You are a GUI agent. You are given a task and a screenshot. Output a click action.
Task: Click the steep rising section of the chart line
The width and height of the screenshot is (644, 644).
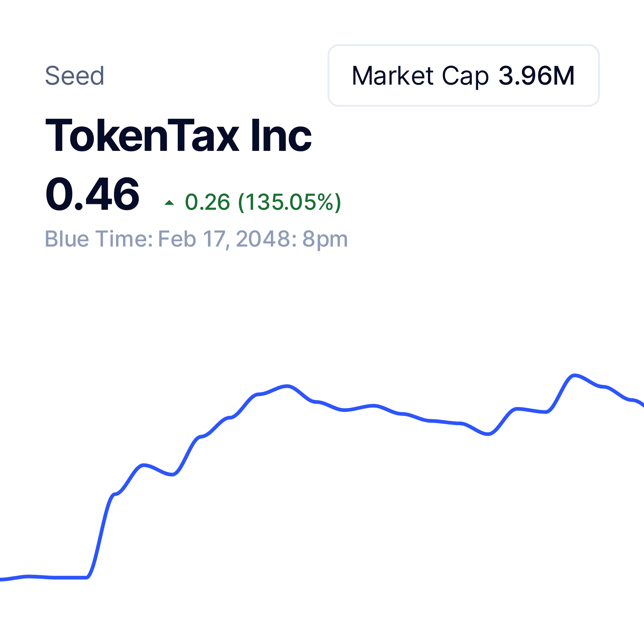[x=100, y=535]
